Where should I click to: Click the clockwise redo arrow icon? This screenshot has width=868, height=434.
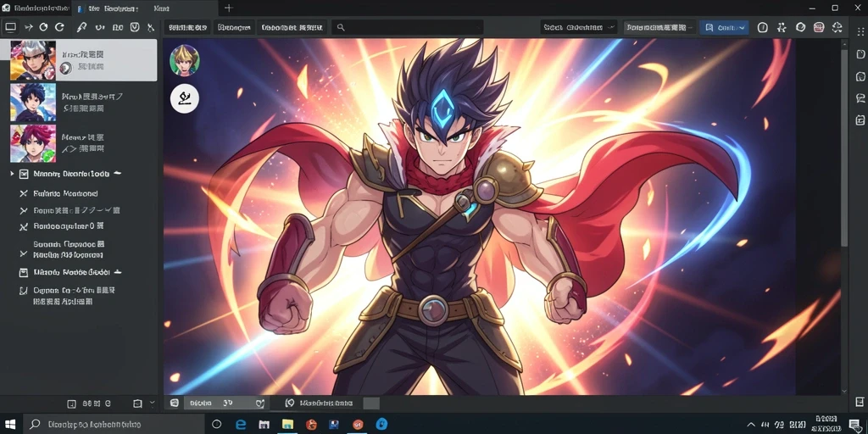point(59,27)
